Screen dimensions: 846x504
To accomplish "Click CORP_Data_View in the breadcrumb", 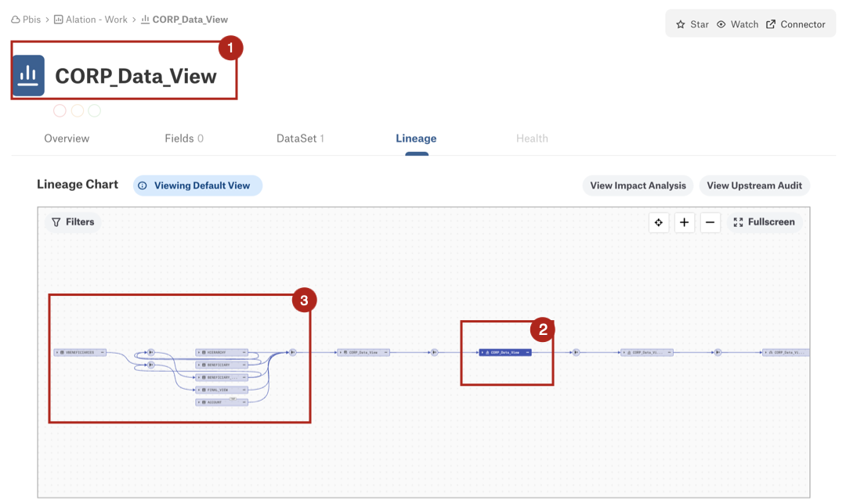I will pos(190,20).
